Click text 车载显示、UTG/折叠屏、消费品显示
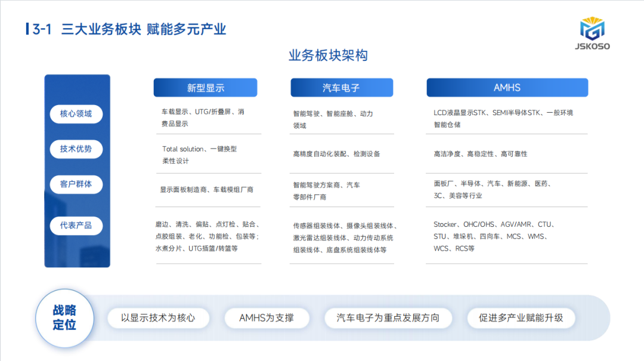 click(203, 118)
